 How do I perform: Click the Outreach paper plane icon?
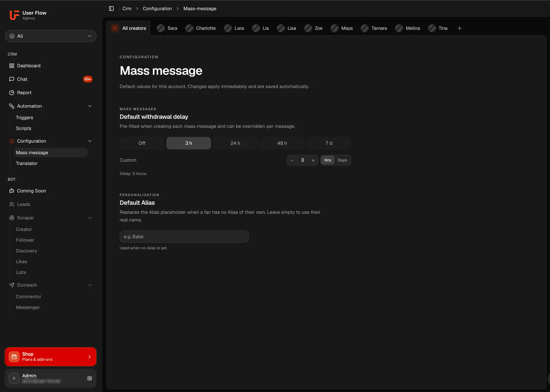click(12, 285)
